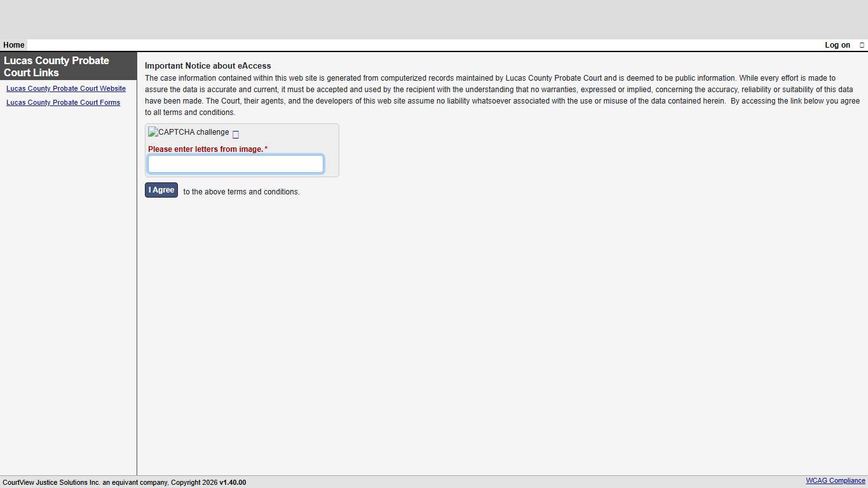
Task: Open the Lucas County Probate Court Website link
Action: [66, 88]
